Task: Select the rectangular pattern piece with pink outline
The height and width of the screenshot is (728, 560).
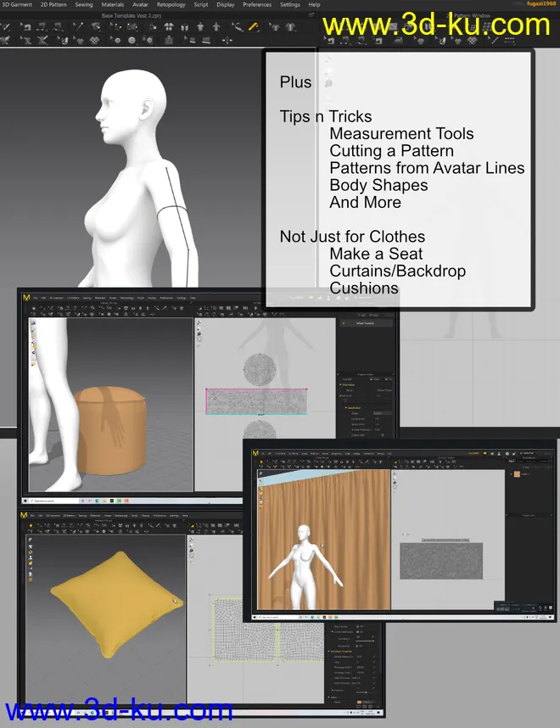Action: [256, 400]
